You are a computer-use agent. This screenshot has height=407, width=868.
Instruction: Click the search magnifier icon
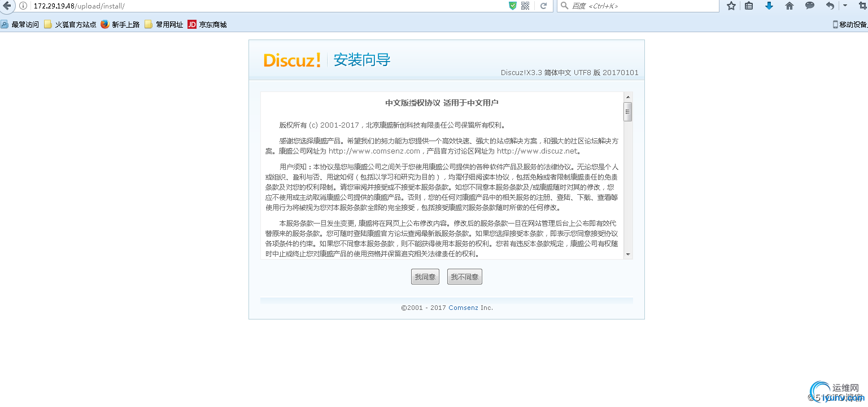(x=564, y=6)
